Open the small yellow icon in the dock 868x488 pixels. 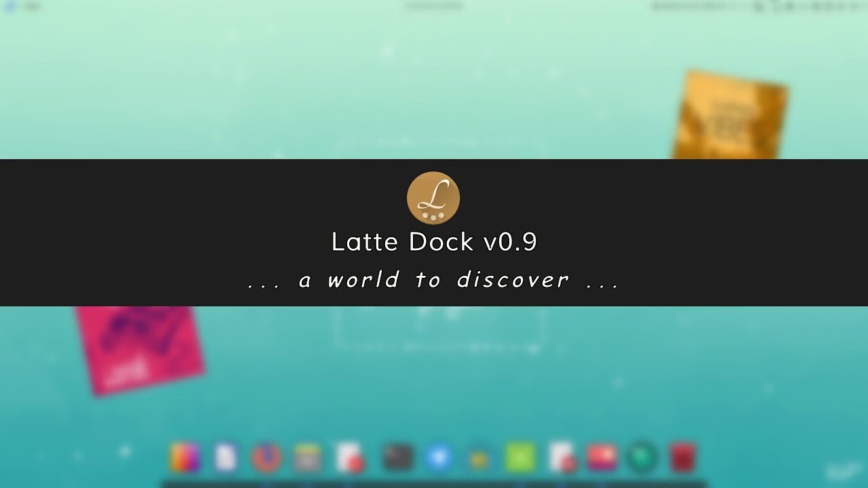[479, 460]
